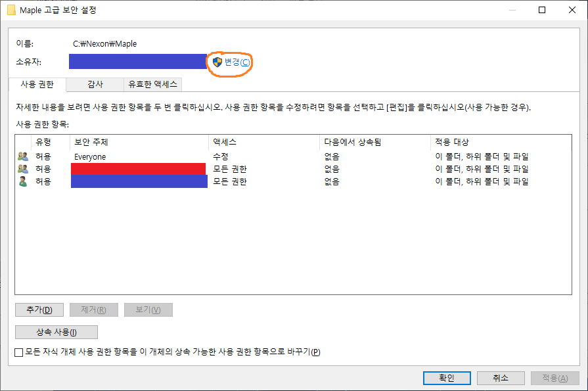This screenshot has height=391, width=588.
Task: Check 모든 자식 개체 사용 권한 항목 바꾸기 checkbox
Action: [x=19, y=352]
